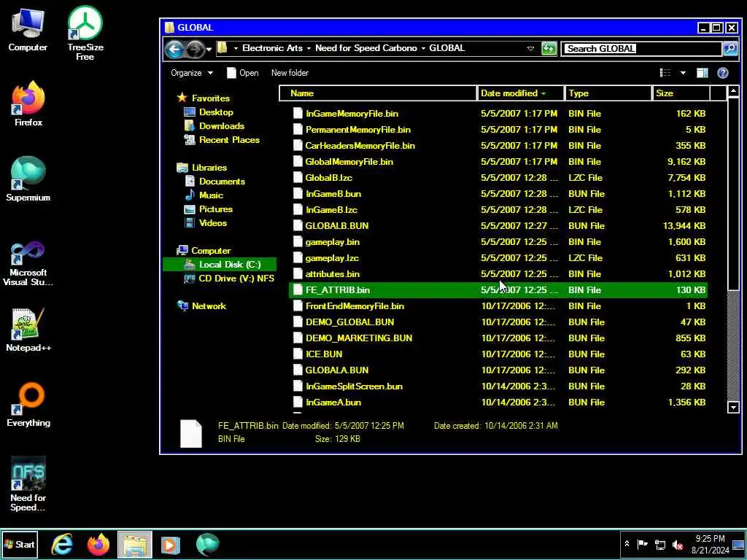The width and height of the screenshot is (747, 560).
Task: Launch Notepad++ from desktop
Action: 28,330
